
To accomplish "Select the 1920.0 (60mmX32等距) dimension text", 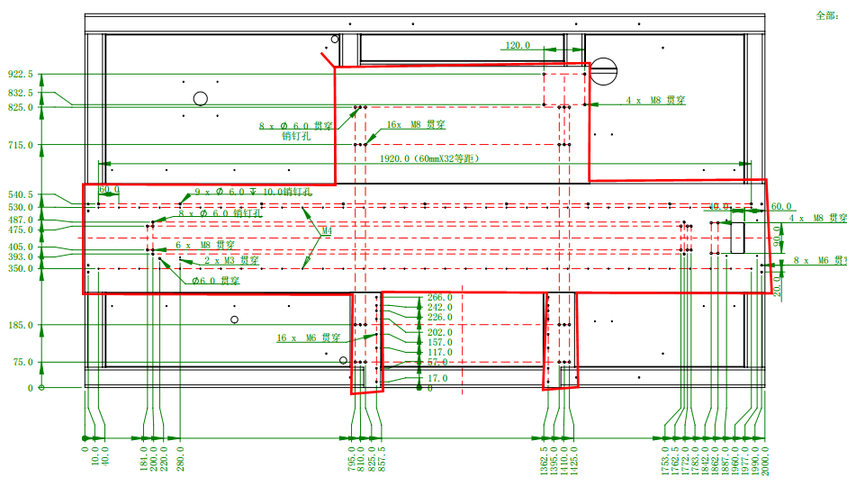I will pos(428,158).
